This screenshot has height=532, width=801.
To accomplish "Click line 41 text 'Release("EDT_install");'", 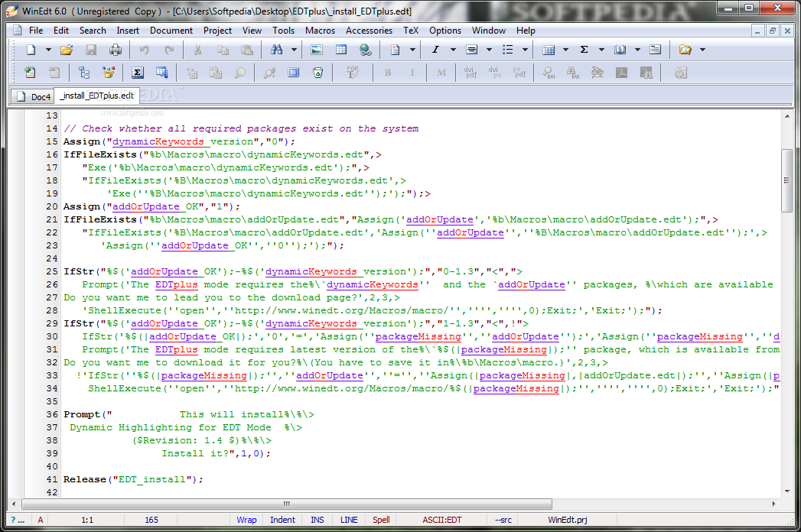I will [133, 479].
